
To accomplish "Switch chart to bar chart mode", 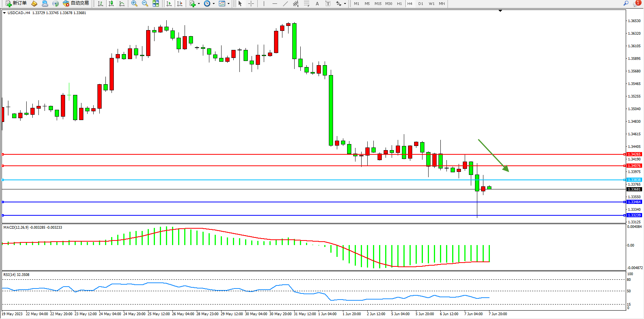I will click(x=100, y=3).
